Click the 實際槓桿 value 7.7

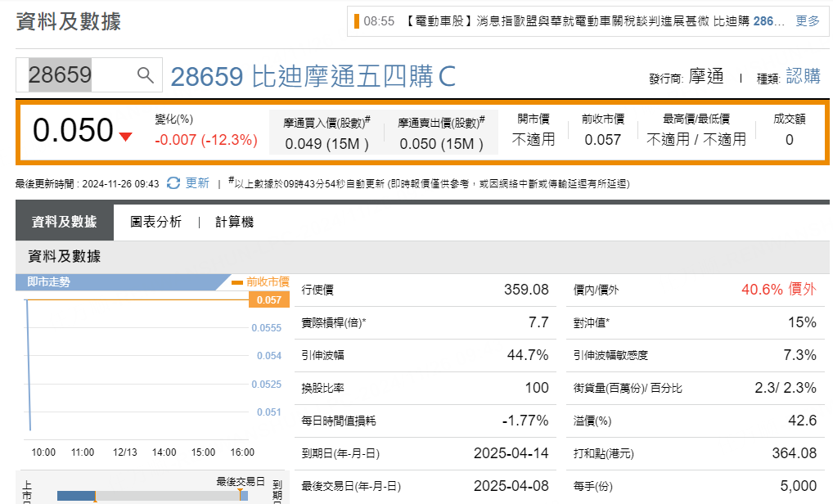click(538, 322)
